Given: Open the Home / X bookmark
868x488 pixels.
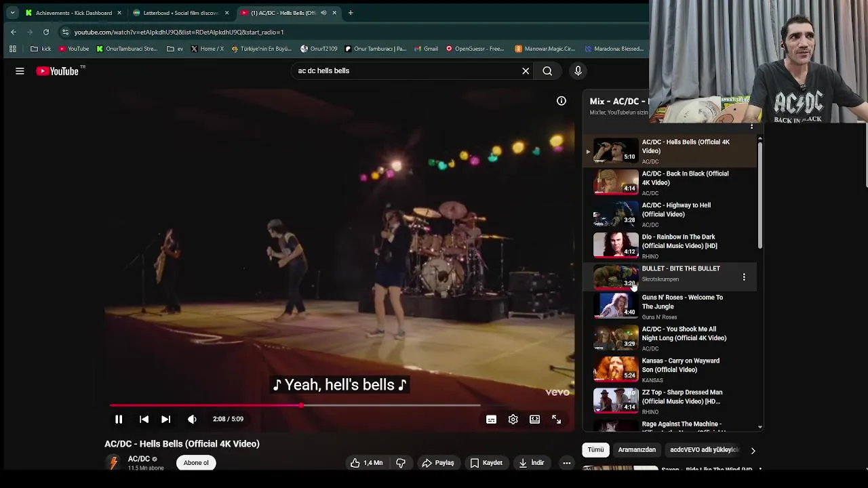Looking at the screenshot, I should (x=208, y=49).
